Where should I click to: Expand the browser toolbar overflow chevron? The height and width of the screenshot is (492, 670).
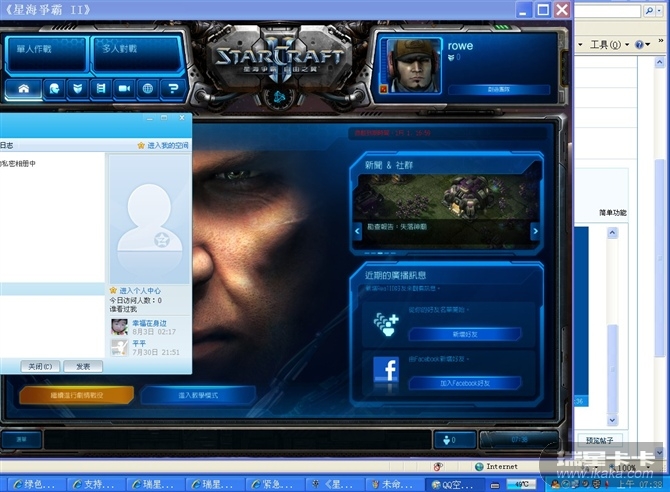(661, 41)
